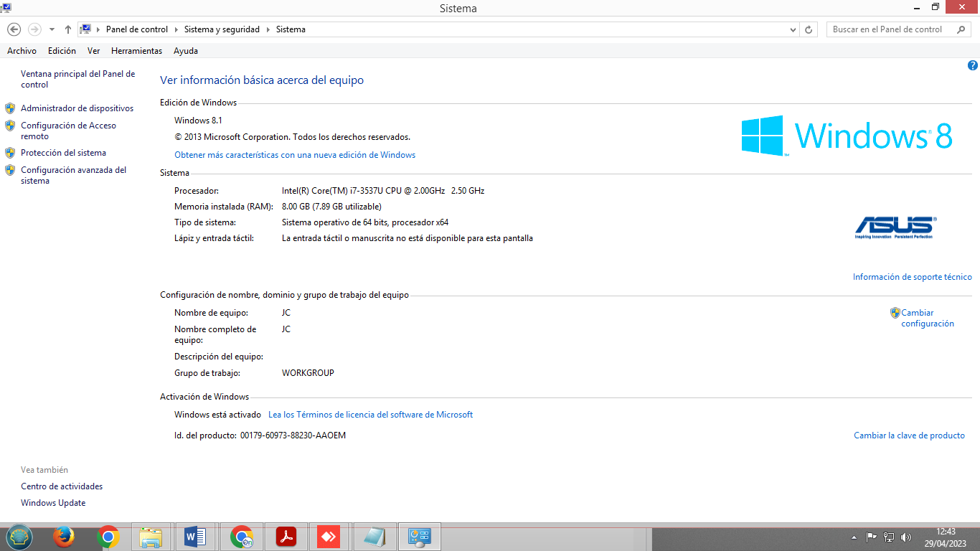
Task: Click 'Cambiar configuración' link
Action: coord(928,318)
